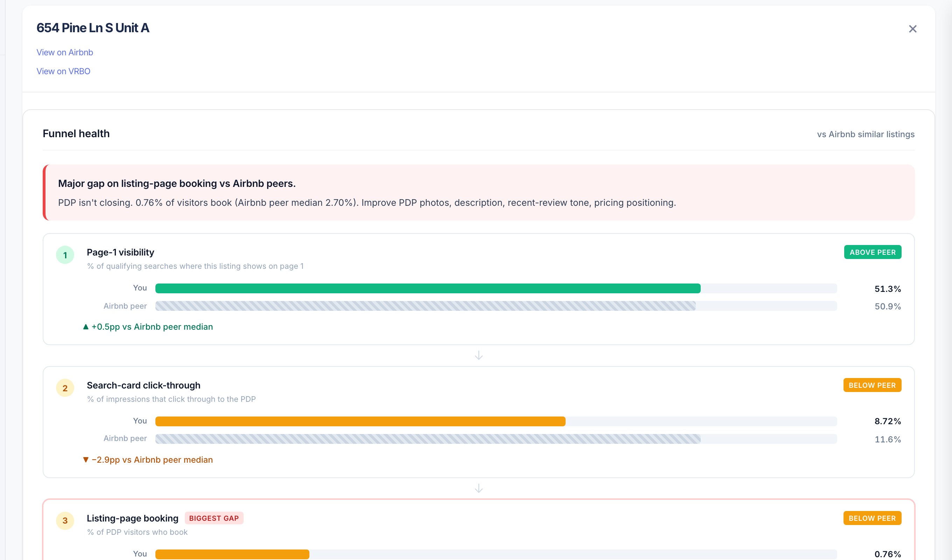Click the 'You' label in Search-card click-through
952x560 pixels.
click(x=140, y=421)
